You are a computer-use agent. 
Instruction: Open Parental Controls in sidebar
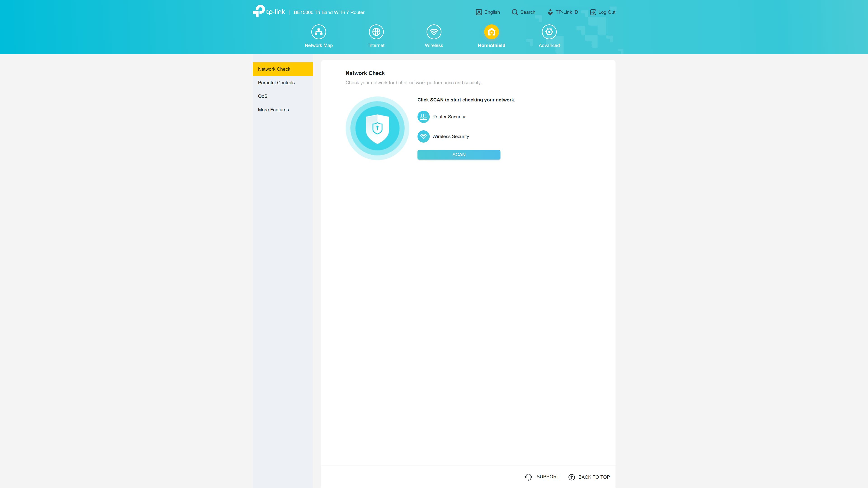click(x=283, y=82)
